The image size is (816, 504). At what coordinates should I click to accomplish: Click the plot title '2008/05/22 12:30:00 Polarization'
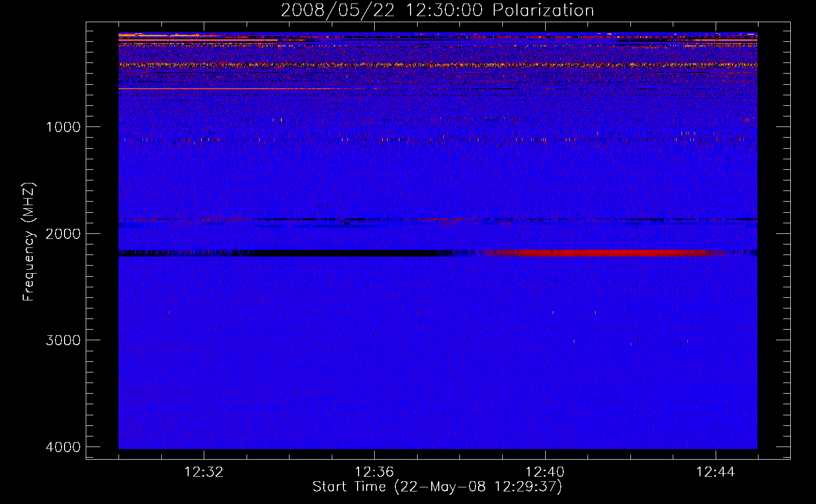pyautogui.click(x=437, y=10)
